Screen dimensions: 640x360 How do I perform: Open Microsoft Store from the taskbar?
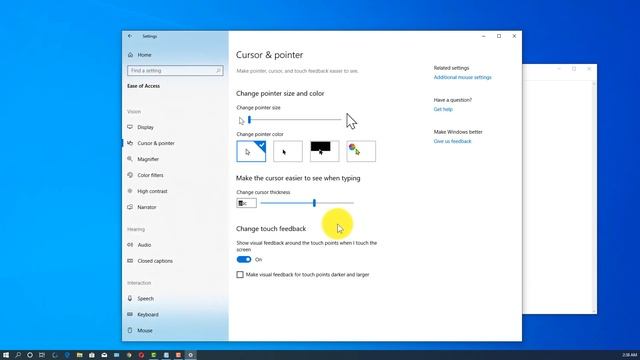point(92,355)
